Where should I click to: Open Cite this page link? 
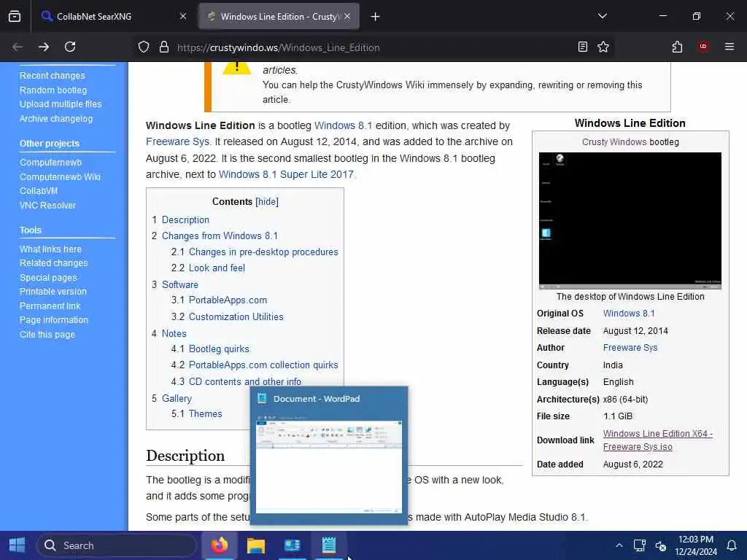tap(47, 334)
